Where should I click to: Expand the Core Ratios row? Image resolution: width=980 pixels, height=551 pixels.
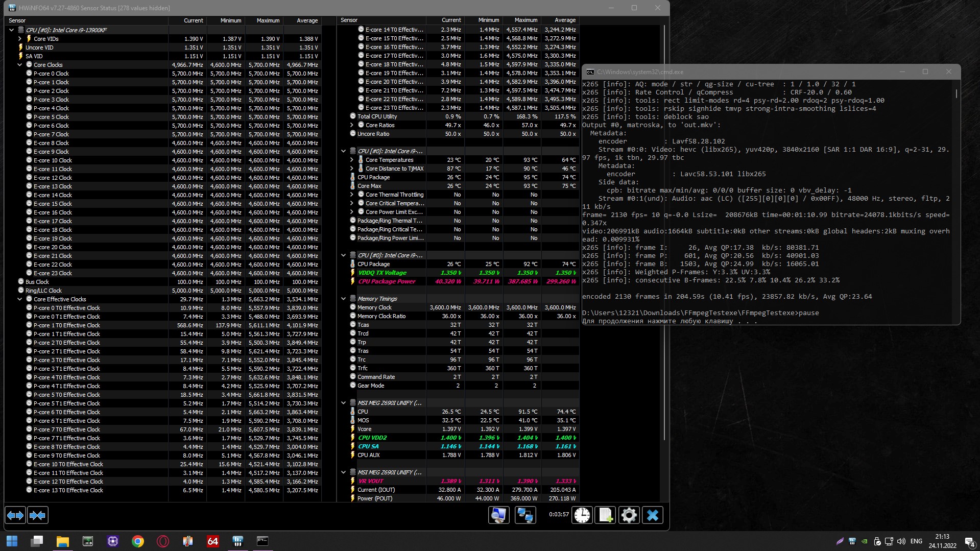[x=352, y=125]
